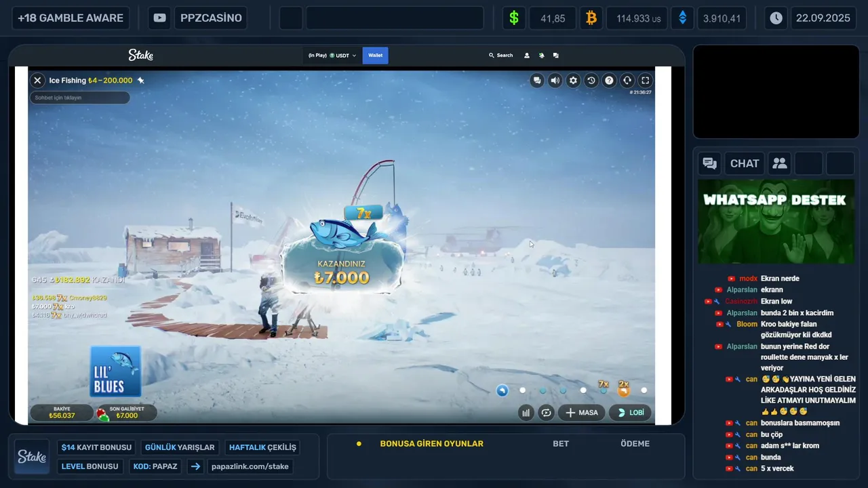This screenshot has width=868, height=488.
Task: Click the PPZCASİNO channel label
Action: tap(211, 18)
